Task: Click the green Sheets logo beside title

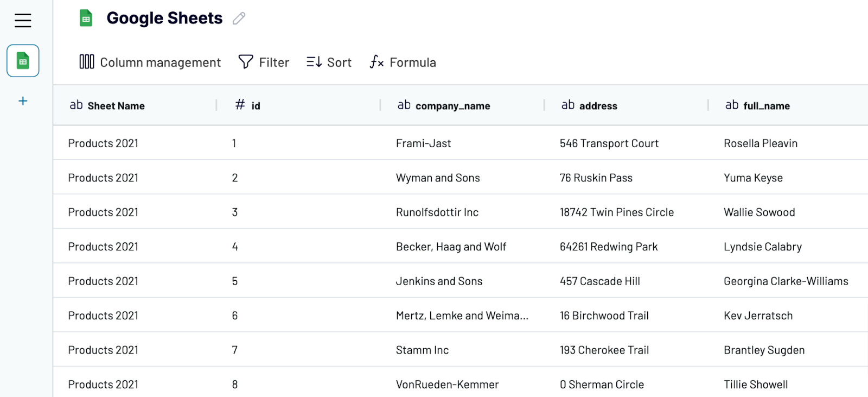Action: [86, 18]
